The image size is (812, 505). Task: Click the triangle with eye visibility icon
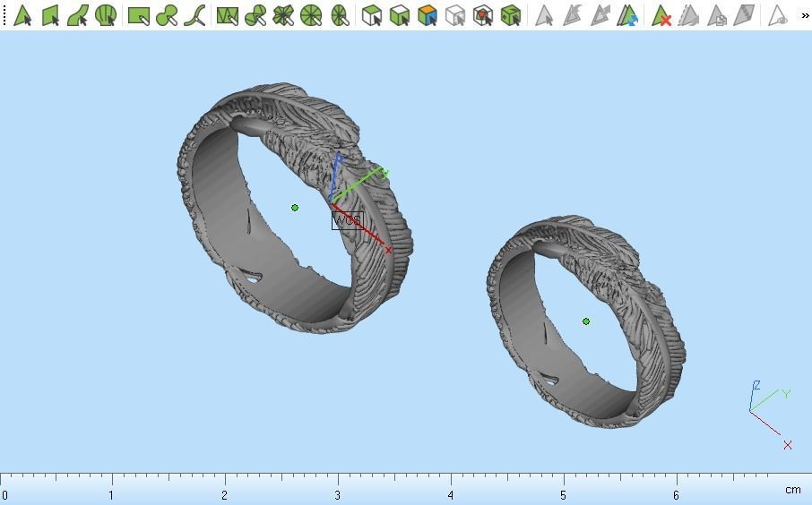pyautogui.click(x=777, y=15)
